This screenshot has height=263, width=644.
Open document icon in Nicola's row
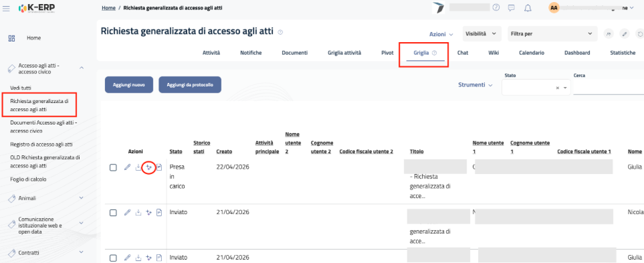[159, 212]
